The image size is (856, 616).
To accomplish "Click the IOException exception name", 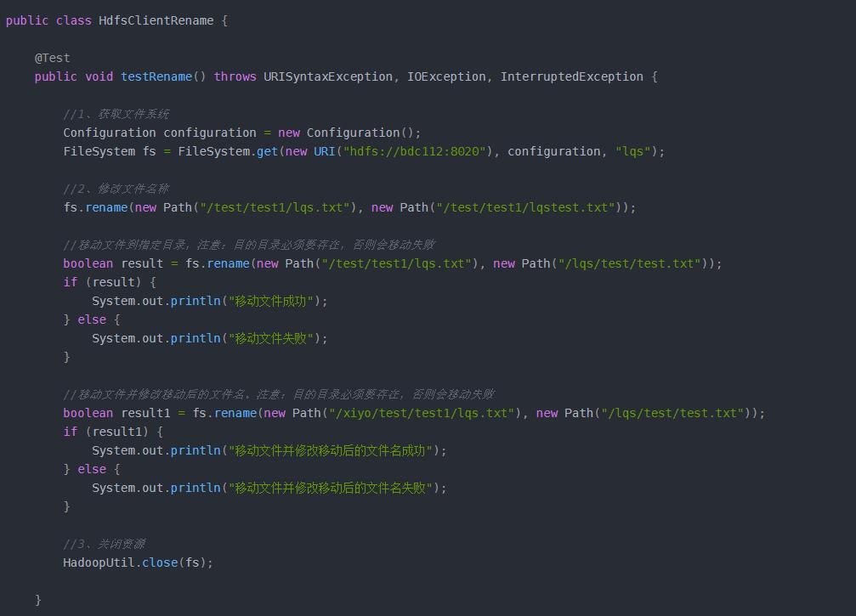I will (x=446, y=76).
